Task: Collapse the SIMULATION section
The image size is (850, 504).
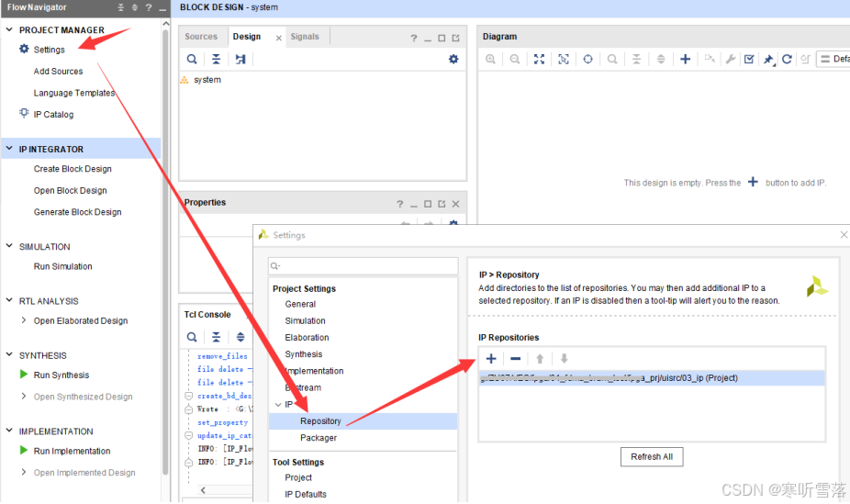Action: pos(9,245)
